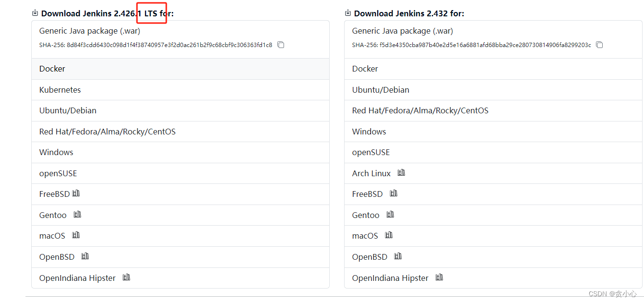Click third-party icon beside weekly OpenIndiana Hipster
644x302 pixels.
[x=439, y=278]
